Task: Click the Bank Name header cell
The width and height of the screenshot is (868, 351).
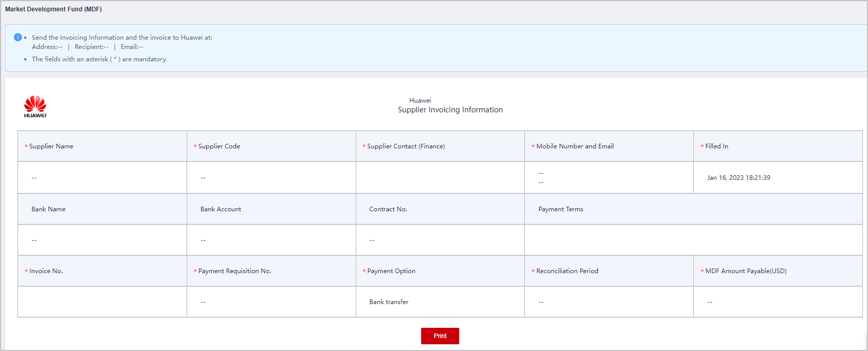Action: [x=48, y=209]
